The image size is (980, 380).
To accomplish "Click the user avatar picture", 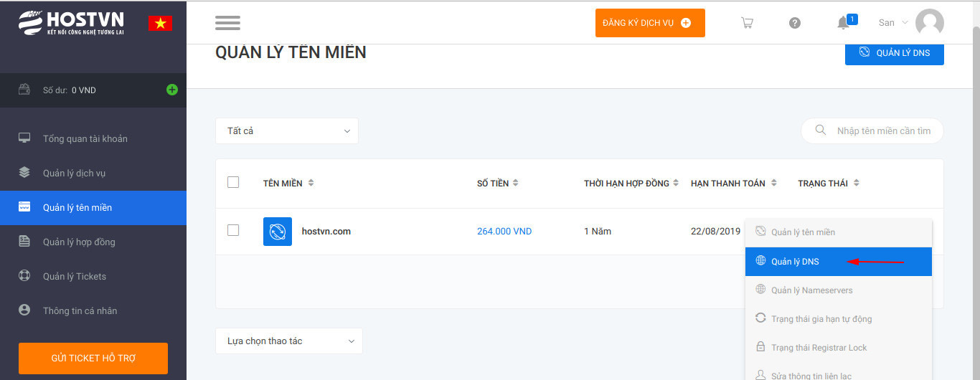I will tap(929, 23).
